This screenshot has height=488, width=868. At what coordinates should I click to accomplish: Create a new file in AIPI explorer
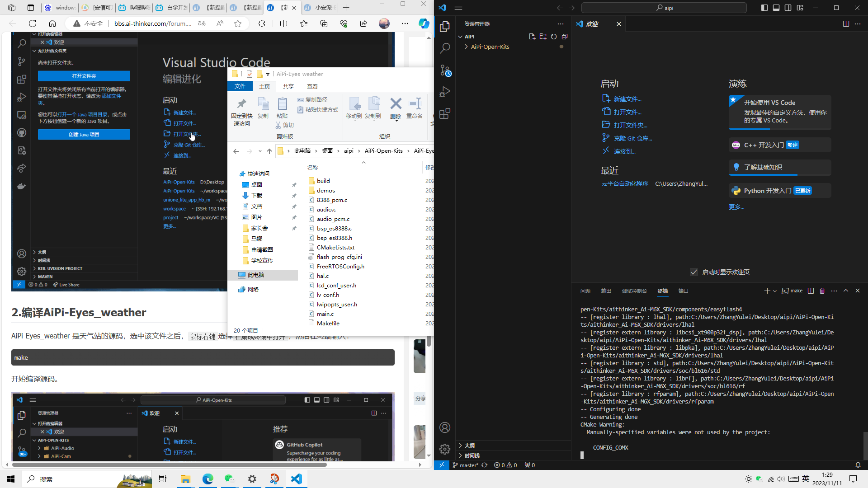tap(532, 37)
